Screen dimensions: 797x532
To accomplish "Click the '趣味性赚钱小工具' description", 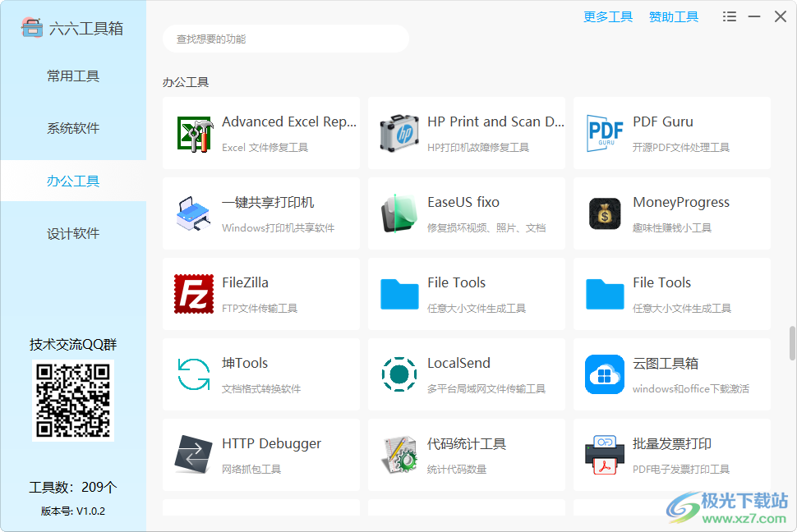I will click(672, 227).
